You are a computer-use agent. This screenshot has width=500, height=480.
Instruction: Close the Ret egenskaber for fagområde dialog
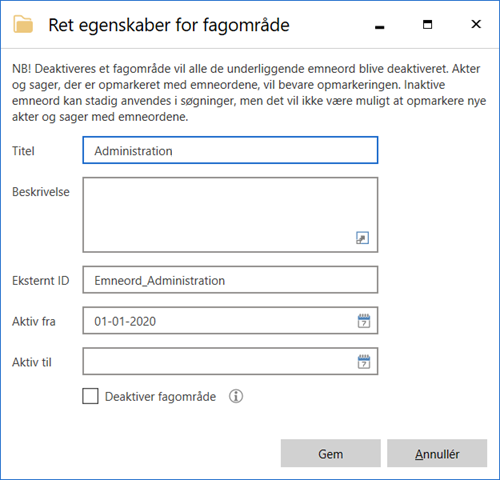476,24
